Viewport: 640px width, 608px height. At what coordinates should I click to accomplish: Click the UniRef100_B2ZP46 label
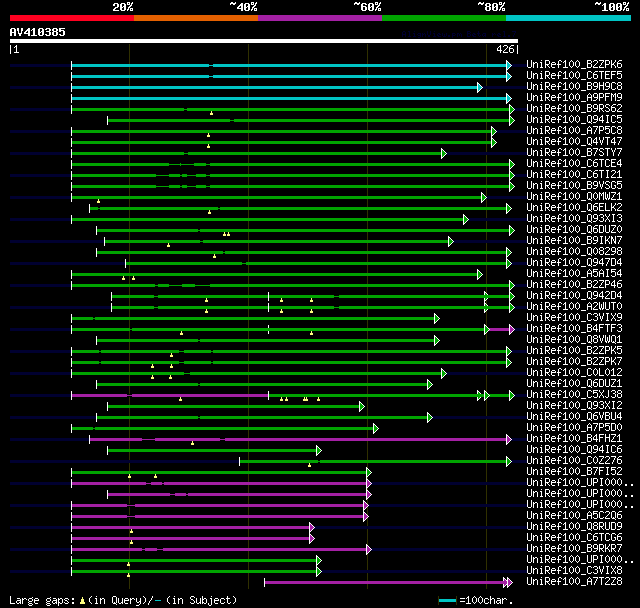(574, 285)
